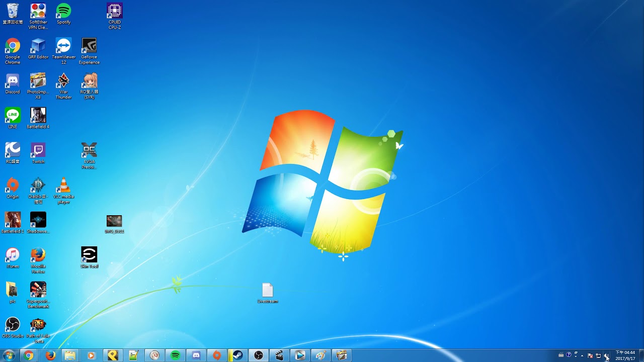Screen dimensions: 644x362
Task: Select the iTunes desktop shortcut
Action: pyautogui.click(x=13, y=257)
